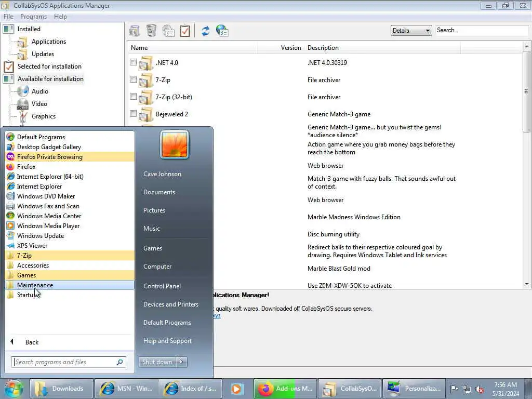Open Computer from Start menu
The width and height of the screenshot is (532, 399).
coord(157,267)
